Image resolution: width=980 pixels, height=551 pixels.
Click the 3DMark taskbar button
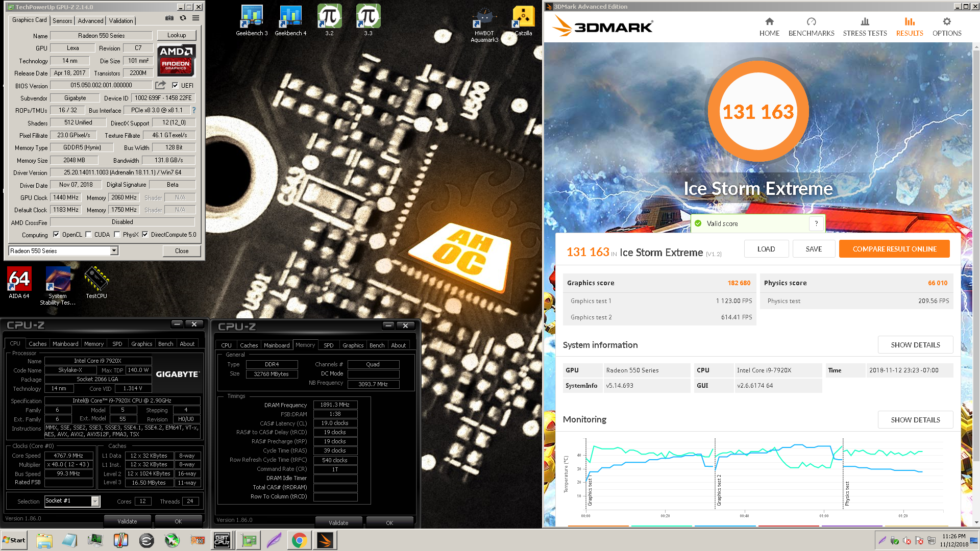[x=325, y=540]
